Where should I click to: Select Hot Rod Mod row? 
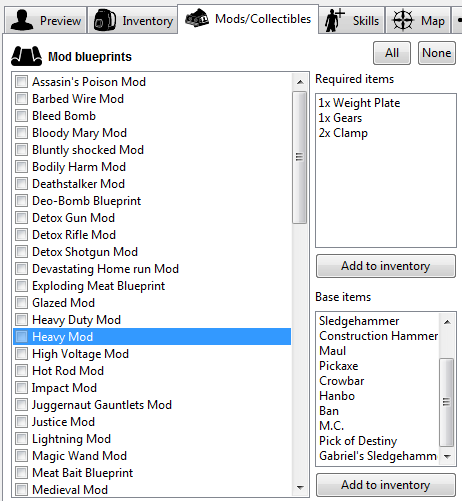152,371
